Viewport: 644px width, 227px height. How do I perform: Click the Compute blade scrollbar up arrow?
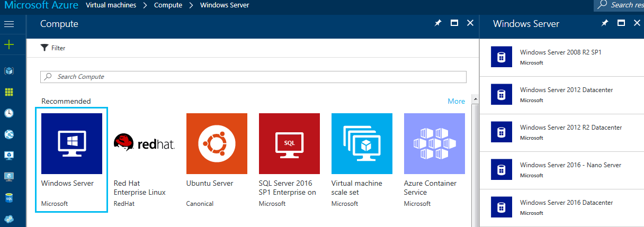click(x=474, y=99)
